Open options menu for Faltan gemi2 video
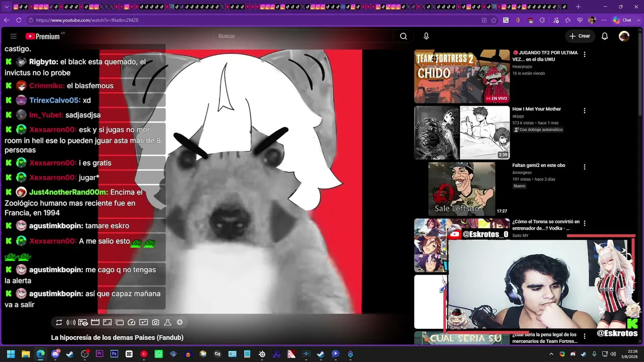The image size is (644, 362). [x=584, y=167]
